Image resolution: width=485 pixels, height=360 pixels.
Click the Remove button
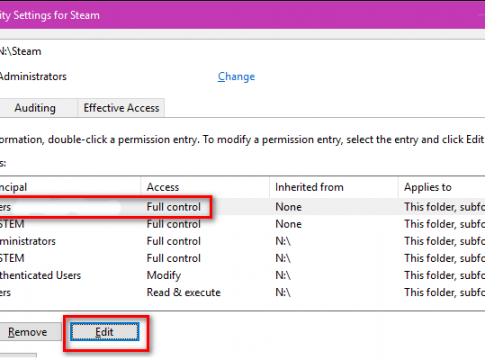click(28, 332)
